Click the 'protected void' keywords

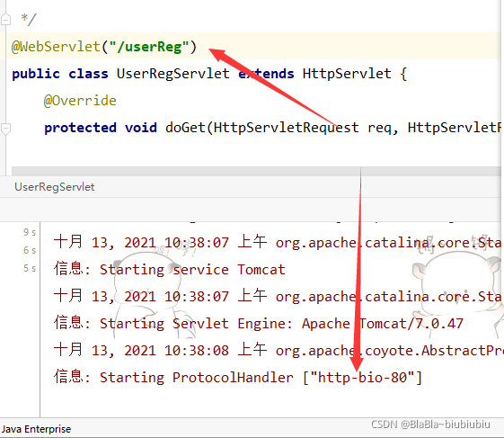pyautogui.click(x=101, y=128)
